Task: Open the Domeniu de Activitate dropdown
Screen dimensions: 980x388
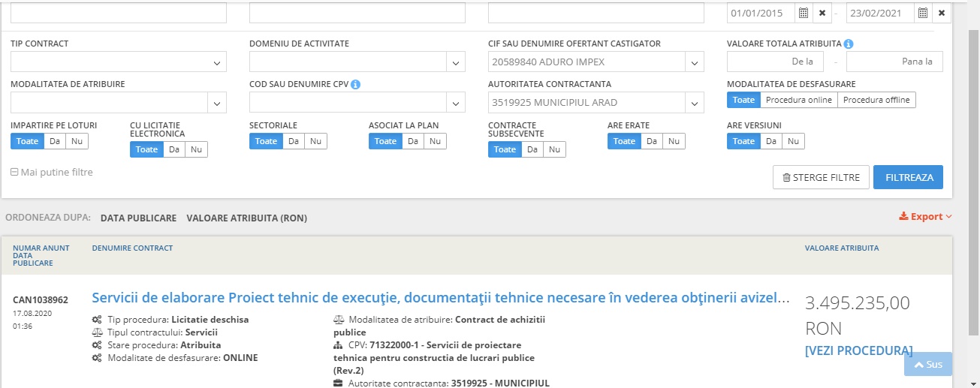Action: click(455, 62)
